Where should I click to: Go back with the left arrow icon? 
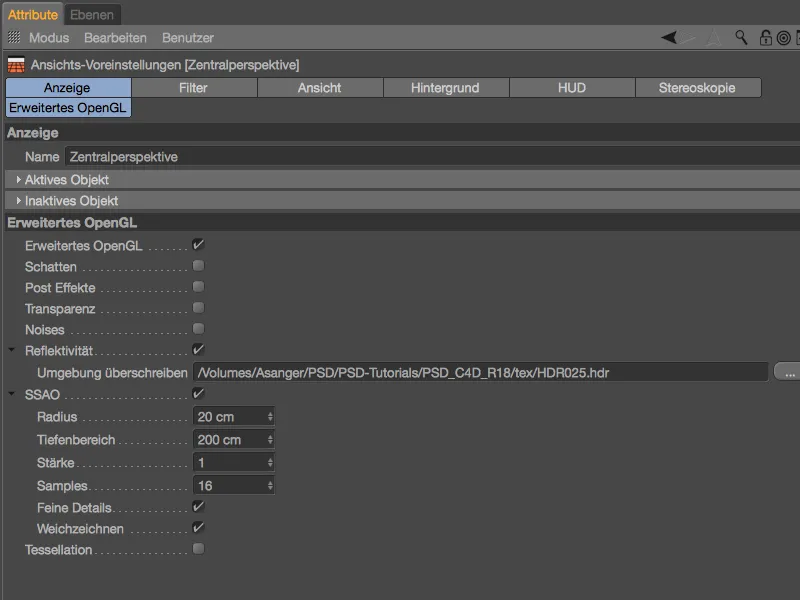click(669, 37)
